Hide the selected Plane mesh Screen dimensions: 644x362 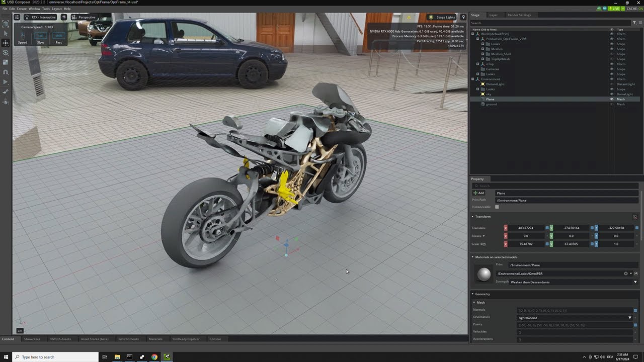point(612,99)
